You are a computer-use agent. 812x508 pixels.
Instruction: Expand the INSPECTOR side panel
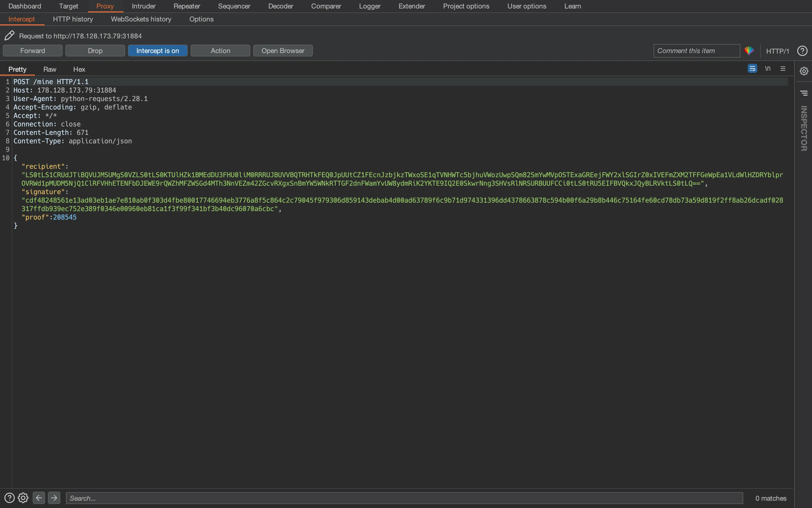pyautogui.click(x=804, y=128)
